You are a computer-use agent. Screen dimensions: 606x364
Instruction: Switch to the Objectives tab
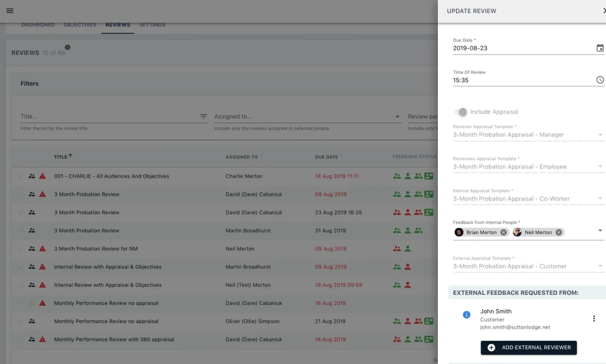coord(80,25)
